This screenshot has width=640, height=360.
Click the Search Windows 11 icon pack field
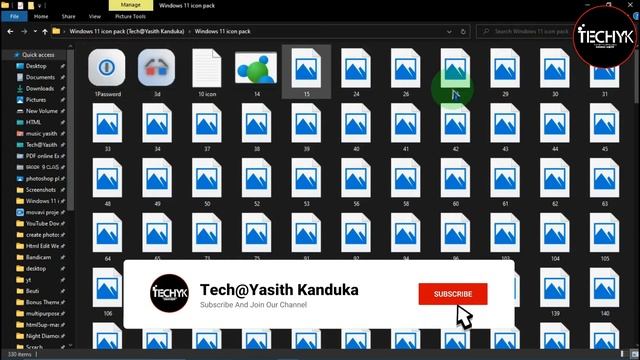pyautogui.click(x=526, y=31)
